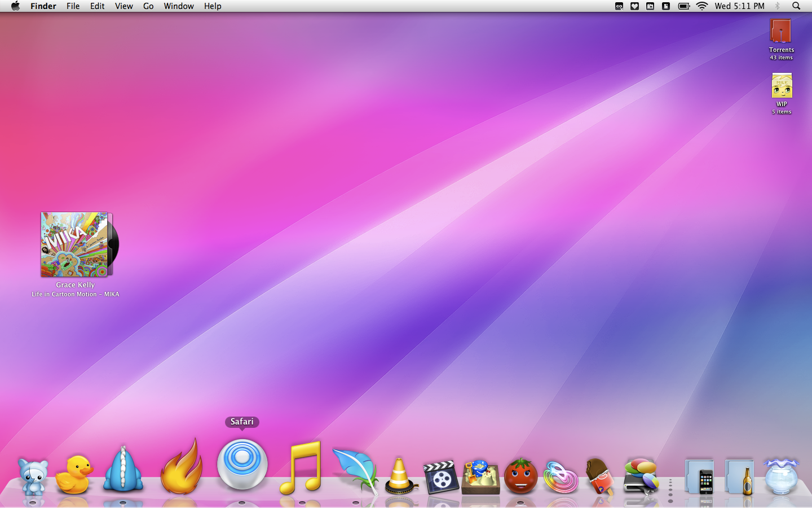Click the document menu bar icon
Viewport: 812px width, 508px height.
[666, 6]
